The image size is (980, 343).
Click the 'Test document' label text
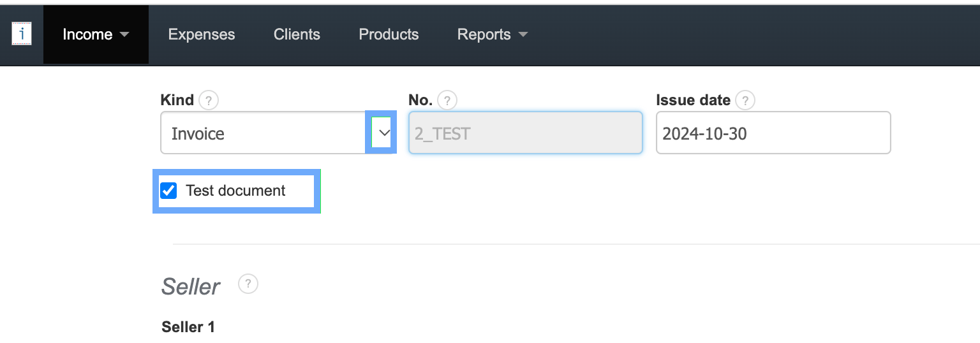[x=235, y=191]
